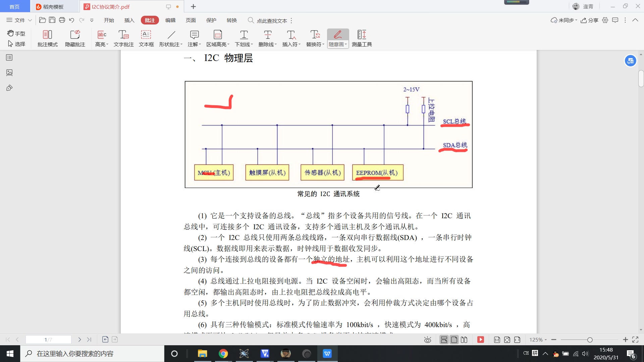Click the strikethrough lines tool
644x362 pixels.
click(x=267, y=38)
